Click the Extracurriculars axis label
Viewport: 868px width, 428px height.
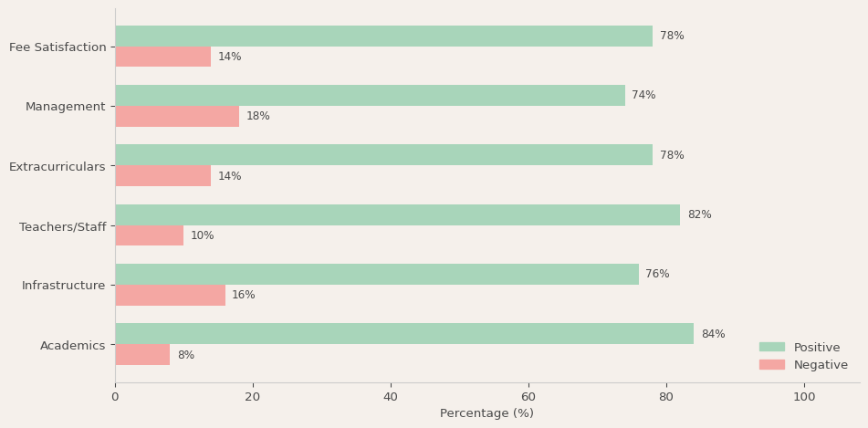(x=58, y=167)
